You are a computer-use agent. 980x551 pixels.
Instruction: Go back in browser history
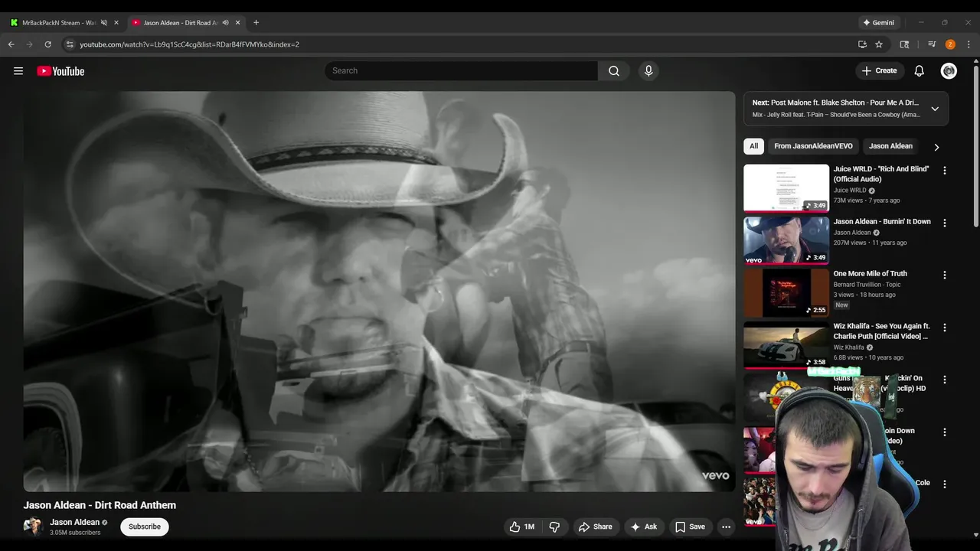point(11,44)
